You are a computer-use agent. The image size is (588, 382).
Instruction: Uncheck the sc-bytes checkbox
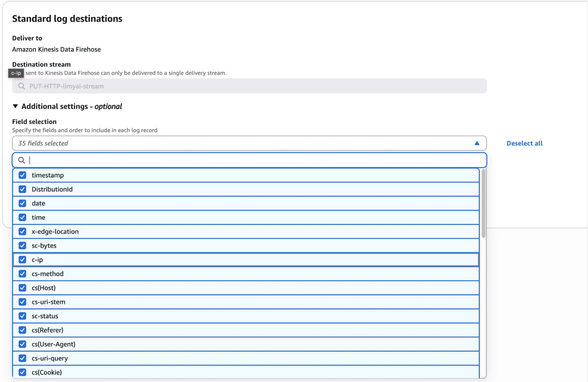(23, 246)
